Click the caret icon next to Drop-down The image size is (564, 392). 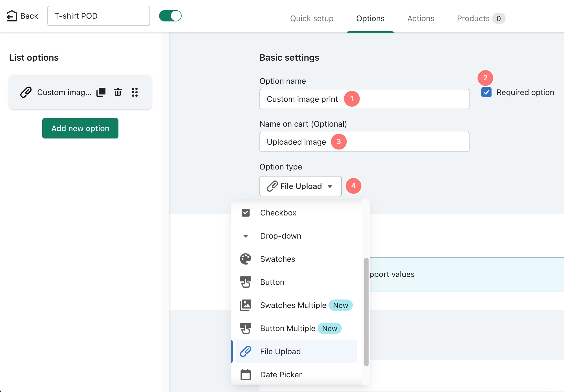click(x=246, y=236)
